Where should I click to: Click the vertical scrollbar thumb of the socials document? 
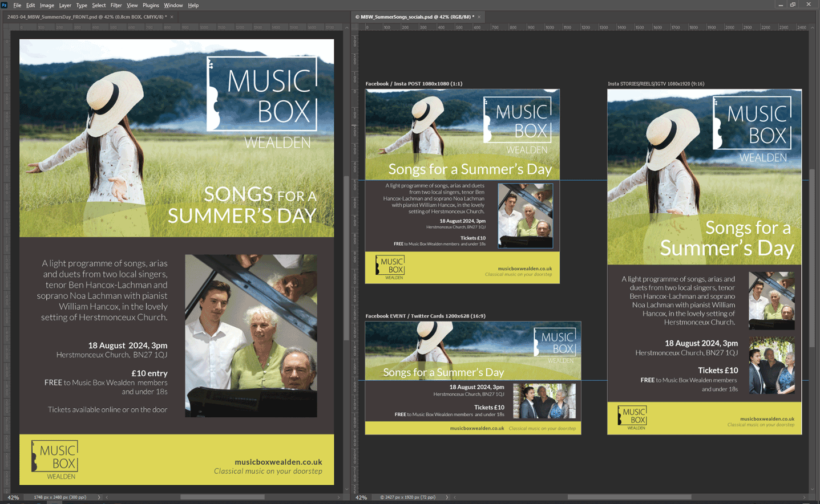pyautogui.click(x=813, y=258)
